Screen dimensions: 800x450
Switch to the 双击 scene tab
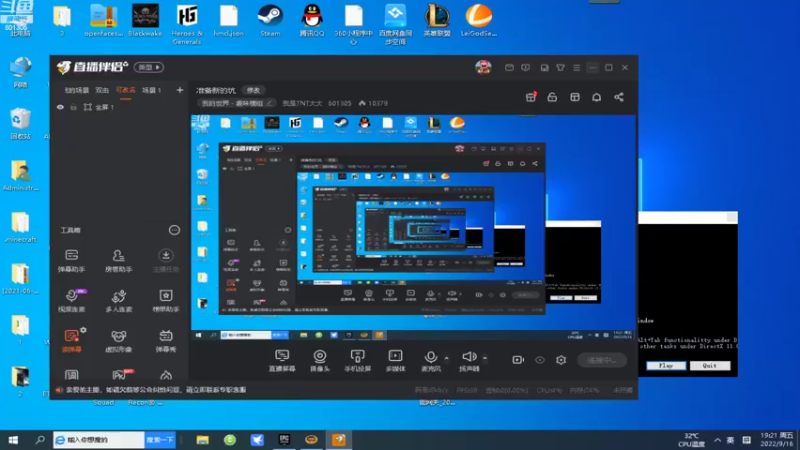pos(102,90)
